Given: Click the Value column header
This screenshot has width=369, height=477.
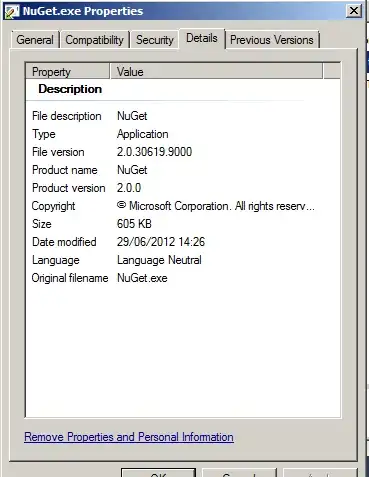Looking at the screenshot, I should (216, 71).
